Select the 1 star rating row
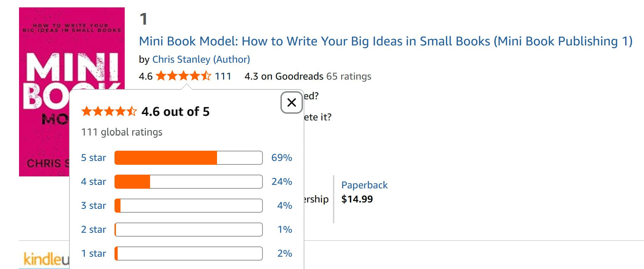The image size is (644, 269). (x=93, y=253)
